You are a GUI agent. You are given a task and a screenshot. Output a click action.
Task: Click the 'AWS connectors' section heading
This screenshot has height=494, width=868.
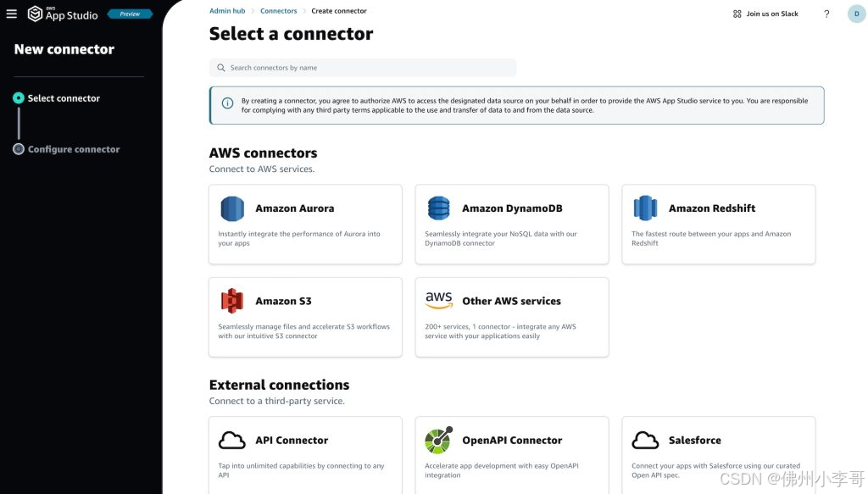263,153
